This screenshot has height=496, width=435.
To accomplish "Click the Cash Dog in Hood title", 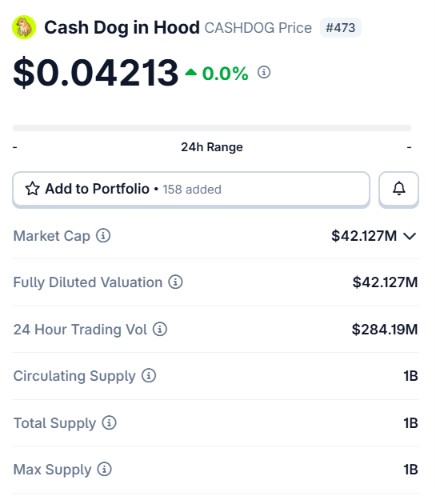I will [122, 28].
